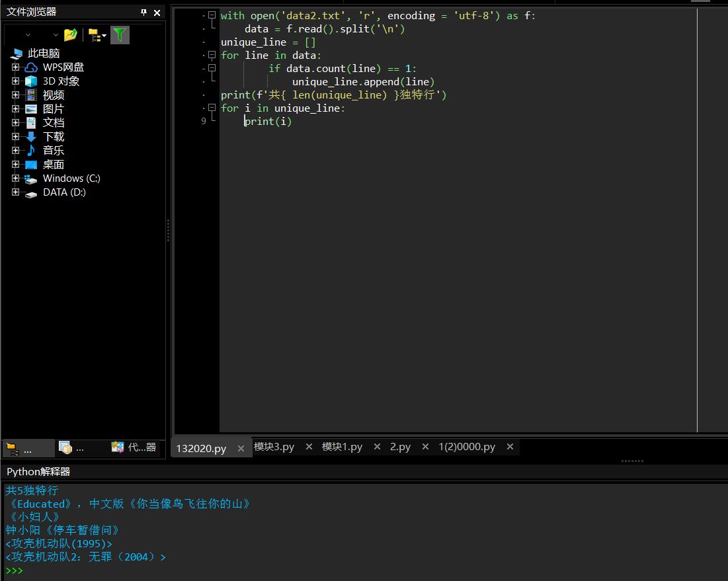Click the unique_line.append(line) code line
The height and width of the screenshot is (581, 728).
point(364,82)
